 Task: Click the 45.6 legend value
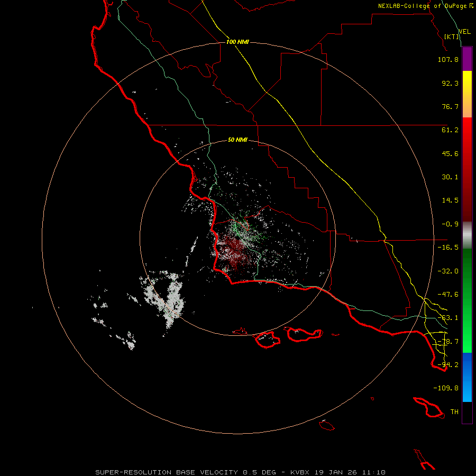click(x=450, y=153)
